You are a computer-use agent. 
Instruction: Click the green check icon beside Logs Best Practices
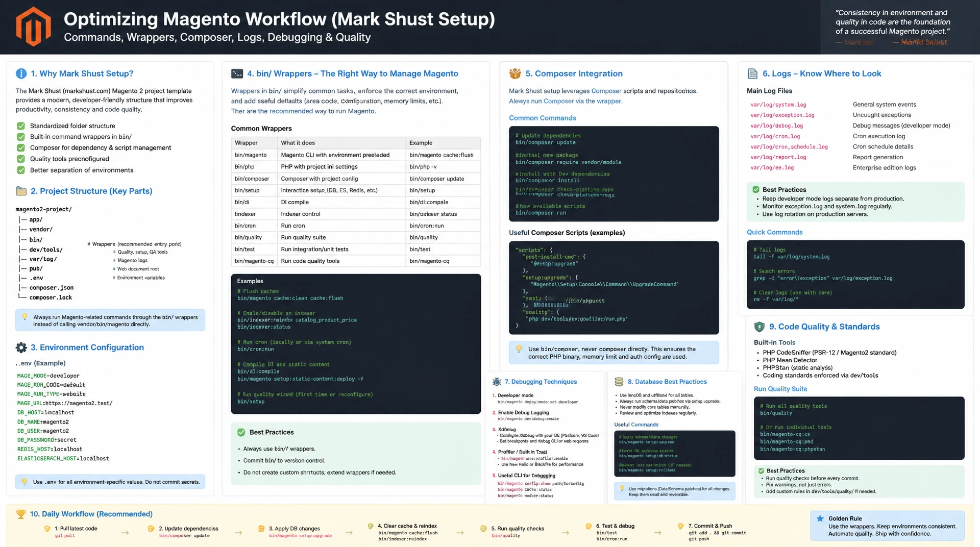click(x=756, y=189)
